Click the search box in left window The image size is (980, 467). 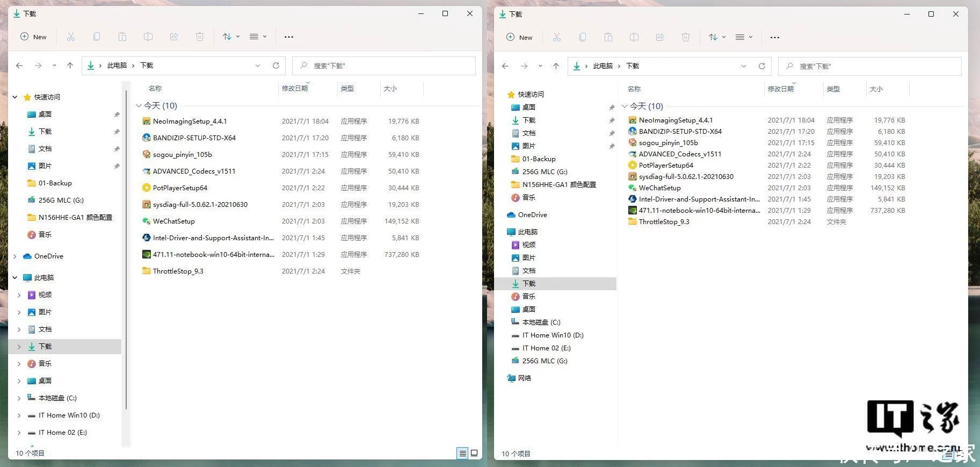(x=384, y=66)
